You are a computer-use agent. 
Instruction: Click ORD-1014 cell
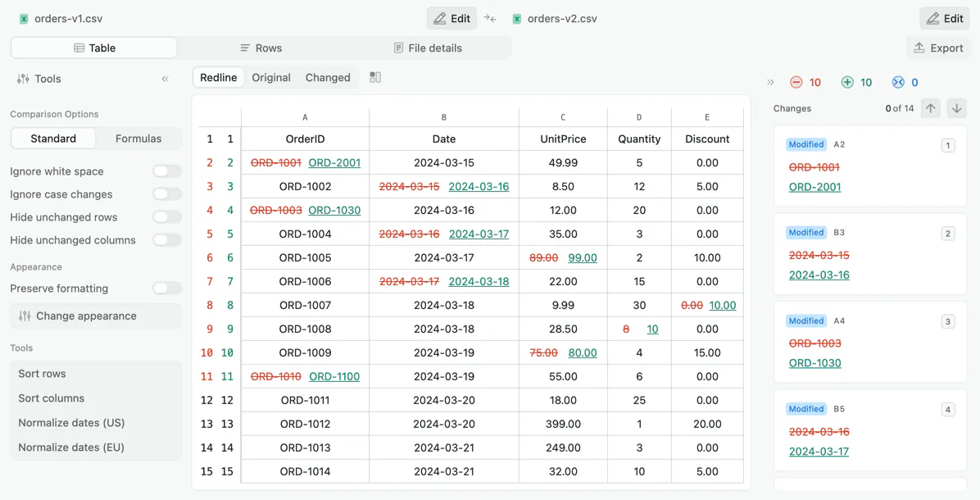pos(305,471)
